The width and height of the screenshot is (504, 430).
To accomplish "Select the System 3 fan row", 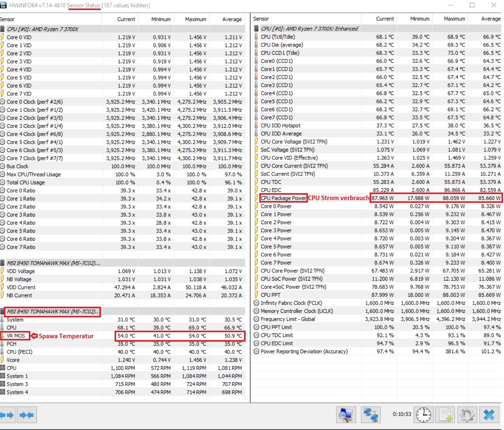I will point(123,384).
